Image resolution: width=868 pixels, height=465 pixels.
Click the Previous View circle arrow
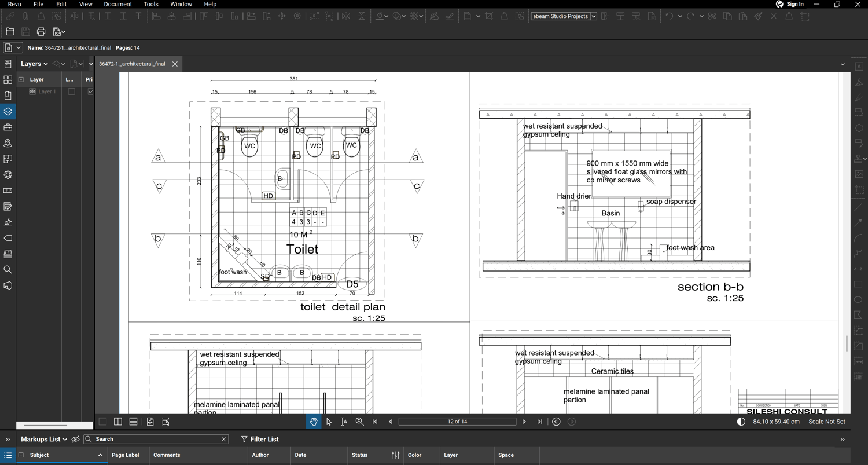pyautogui.click(x=556, y=422)
